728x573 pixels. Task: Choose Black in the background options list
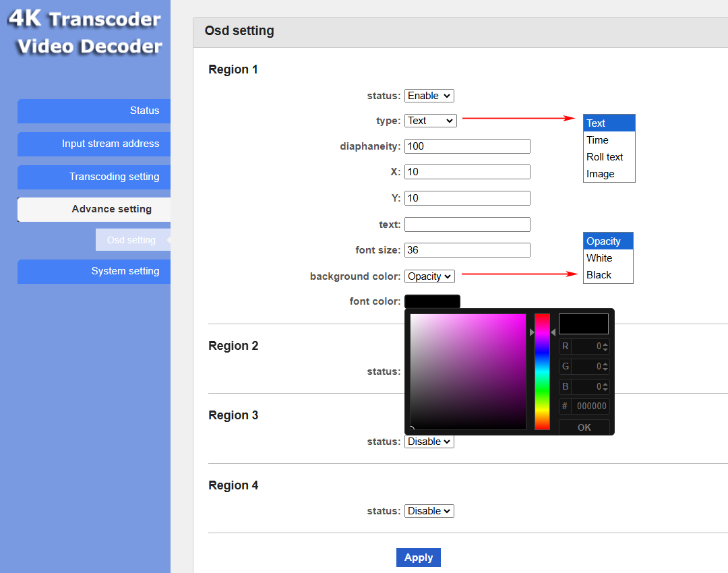coord(608,275)
